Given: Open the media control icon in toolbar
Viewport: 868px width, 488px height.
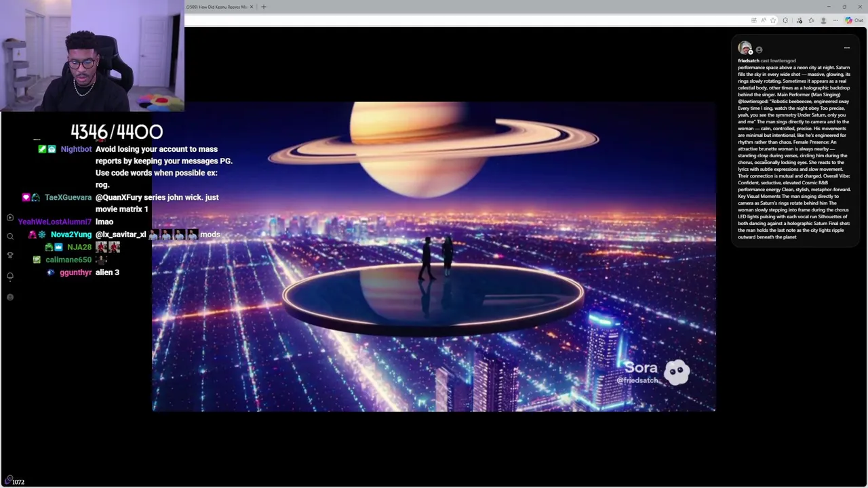Looking at the screenshot, I should click(800, 20).
